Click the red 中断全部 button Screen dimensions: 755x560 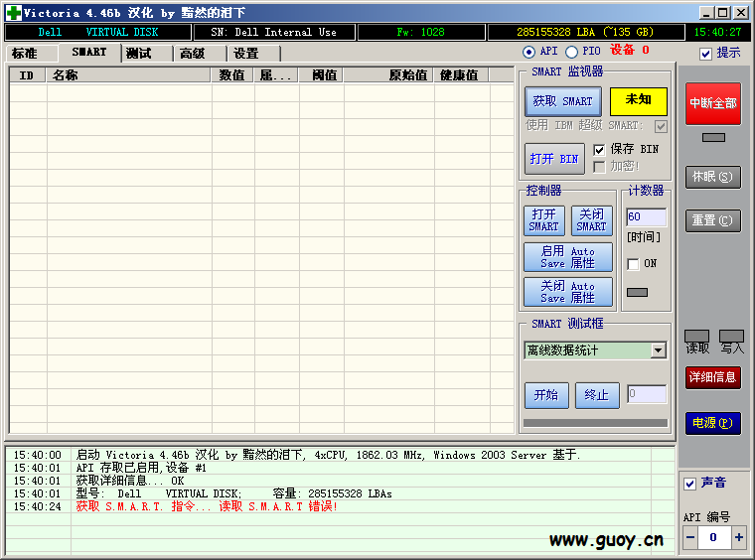tap(713, 103)
